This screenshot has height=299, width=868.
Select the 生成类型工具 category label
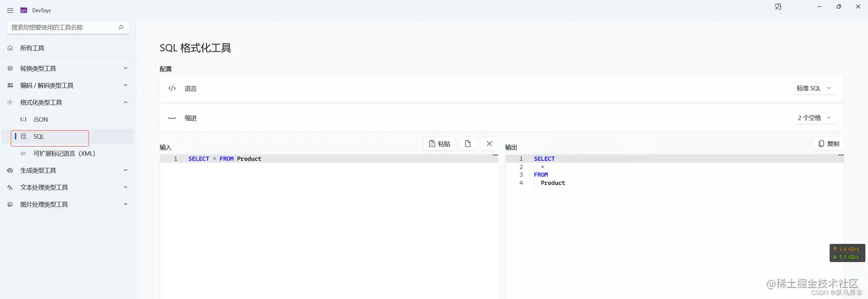pos(38,171)
